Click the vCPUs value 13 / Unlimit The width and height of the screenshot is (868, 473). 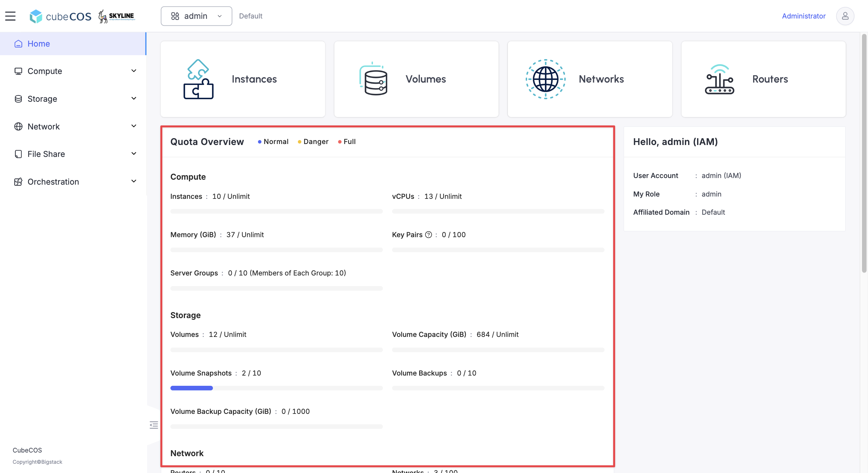click(x=443, y=196)
